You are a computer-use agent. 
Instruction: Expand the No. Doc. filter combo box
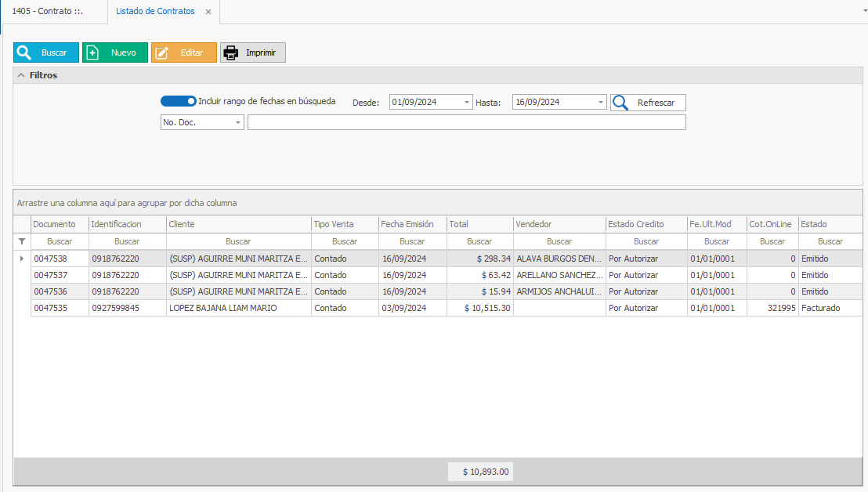point(238,122)
